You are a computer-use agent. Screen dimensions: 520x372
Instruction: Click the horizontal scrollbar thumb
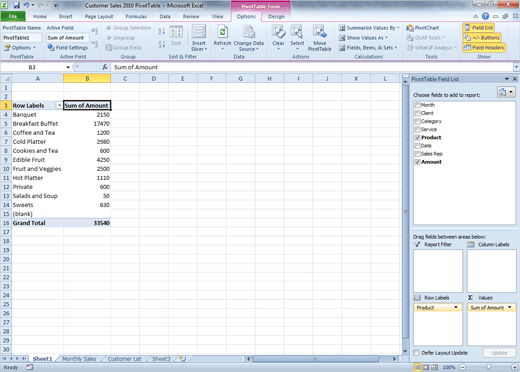tap(315, 359)
